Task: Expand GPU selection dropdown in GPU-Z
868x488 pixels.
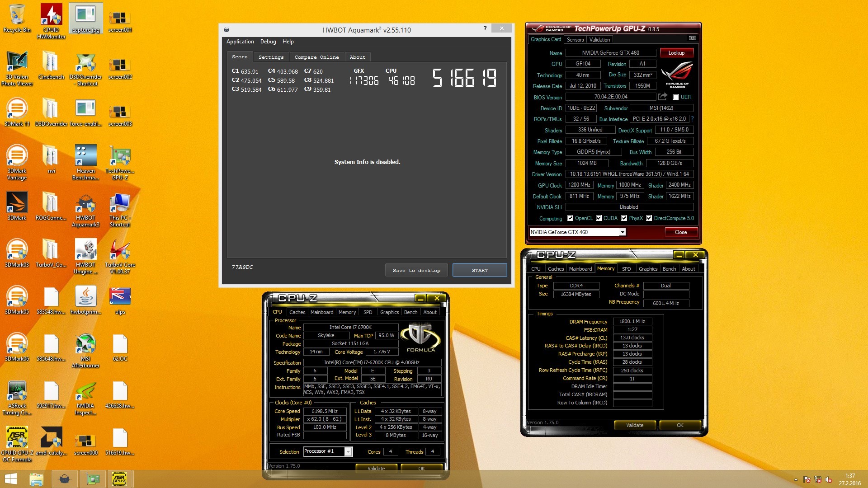Action: [x=623, y=232]
